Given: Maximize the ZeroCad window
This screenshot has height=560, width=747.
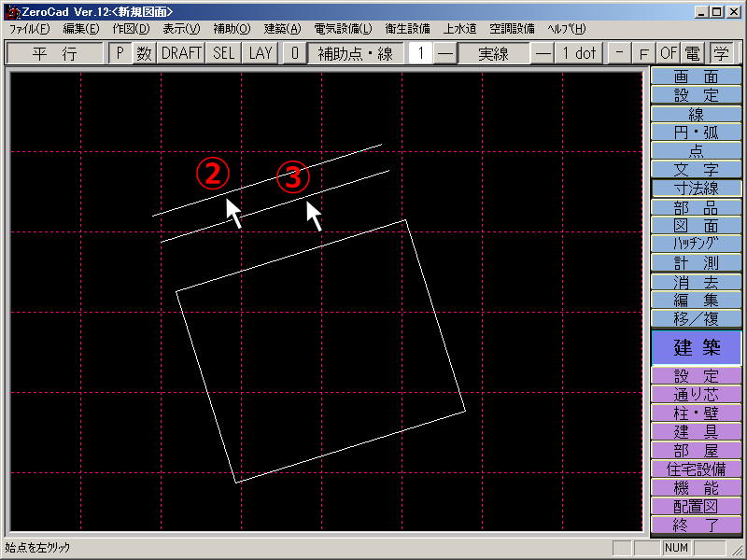Looking at the screenshot, I should click(x=716, y=12).
